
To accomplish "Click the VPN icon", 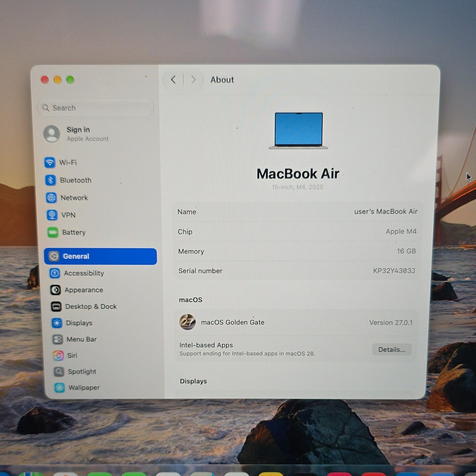I will coord(52,215).
